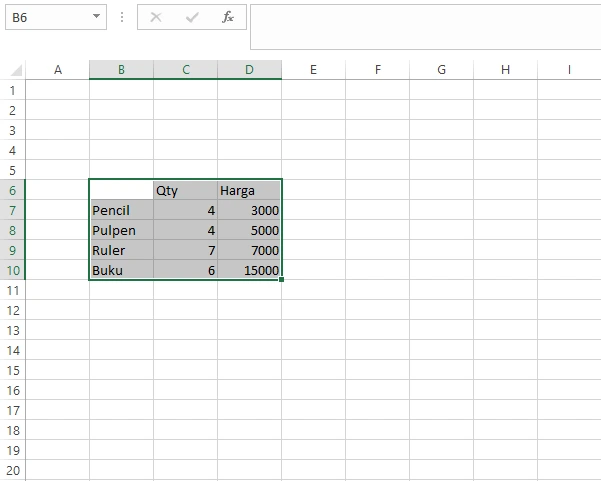This screenshot has height=481, width=601.
Task: Select column E header
Action: tap(314, 70)
